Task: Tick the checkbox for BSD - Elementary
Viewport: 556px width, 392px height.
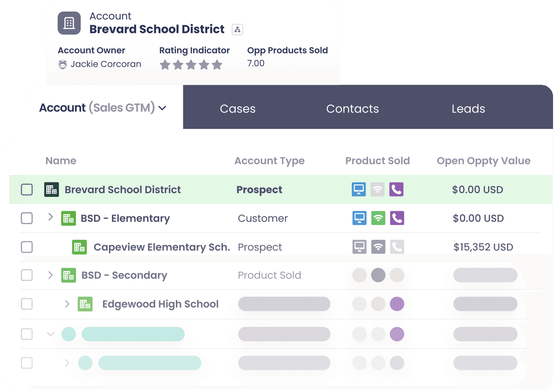Action: pos(27,218)
